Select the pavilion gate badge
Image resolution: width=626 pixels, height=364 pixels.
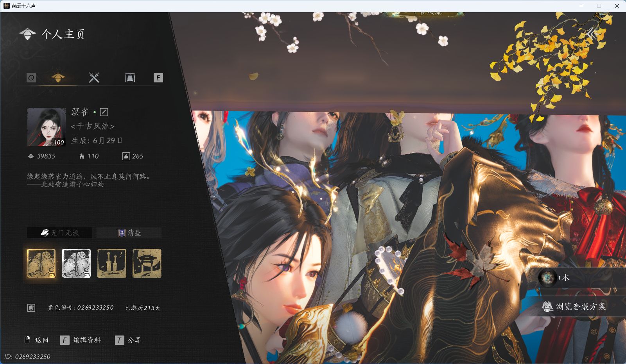tap(147, 264)
